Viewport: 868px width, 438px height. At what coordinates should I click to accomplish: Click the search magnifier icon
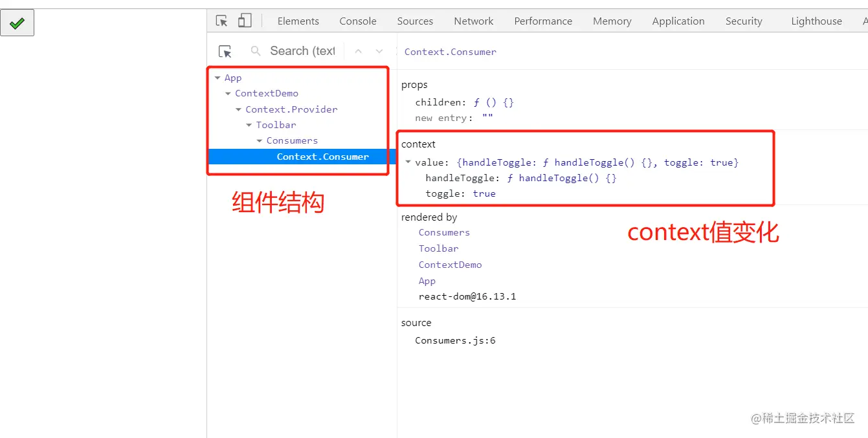[256, 51]
